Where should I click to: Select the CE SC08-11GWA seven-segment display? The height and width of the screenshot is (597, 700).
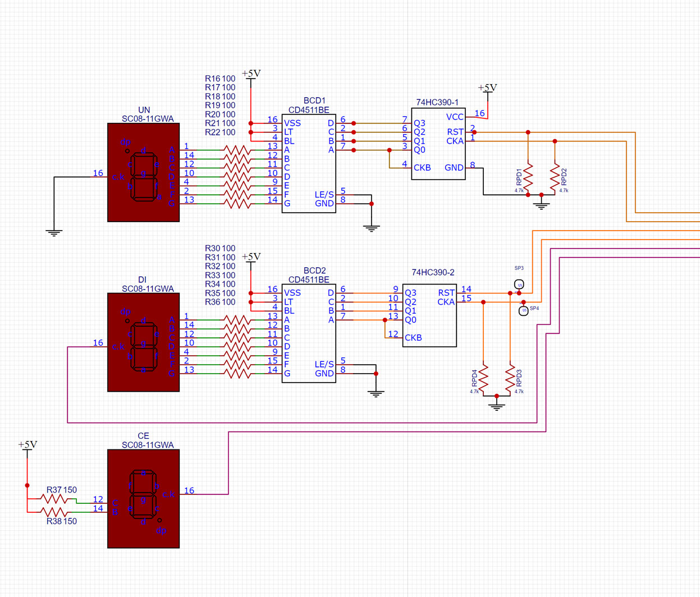[x=144, y=499]
